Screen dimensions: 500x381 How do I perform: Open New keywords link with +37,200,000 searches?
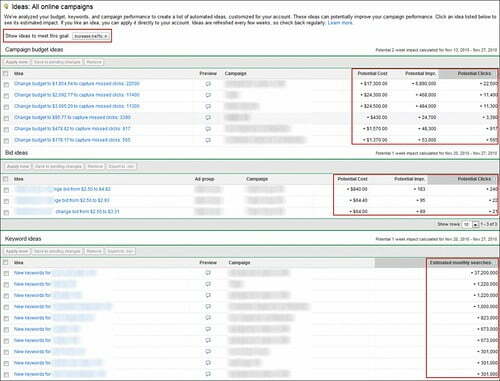point(55,273)
